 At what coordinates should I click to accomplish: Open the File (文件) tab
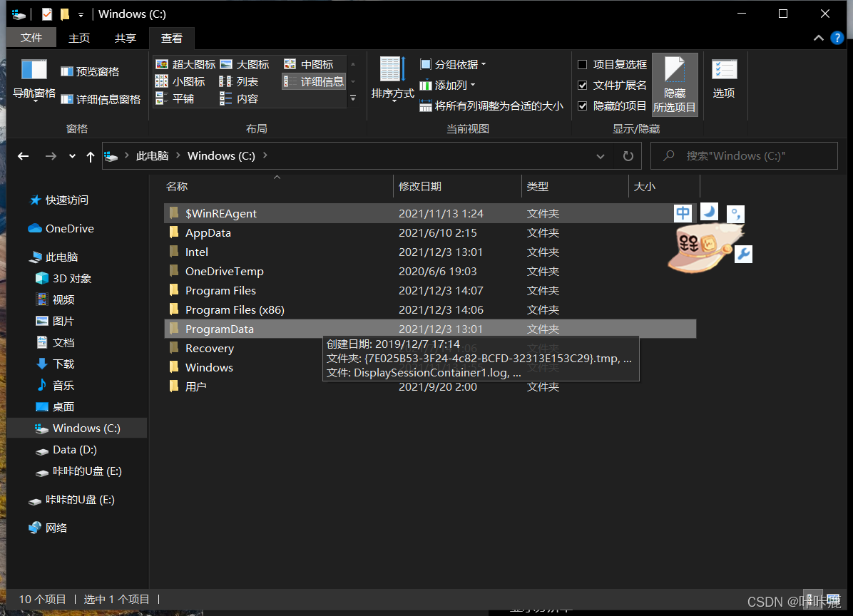pyautogui.click(x=31, y=38)
